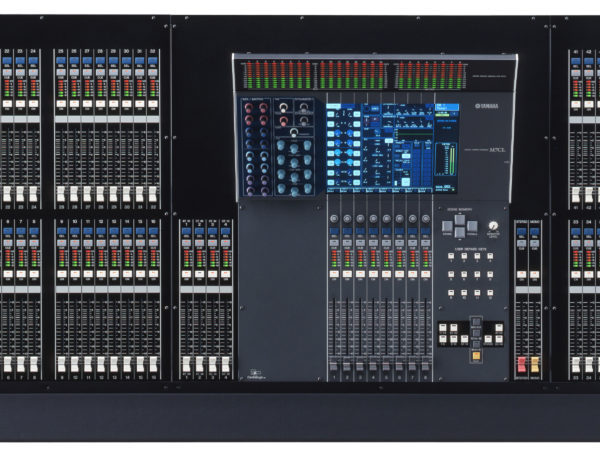Screen dimensions: 600x460
Task: Toggle ON key for channel 24
Action: tap(34, 104)
